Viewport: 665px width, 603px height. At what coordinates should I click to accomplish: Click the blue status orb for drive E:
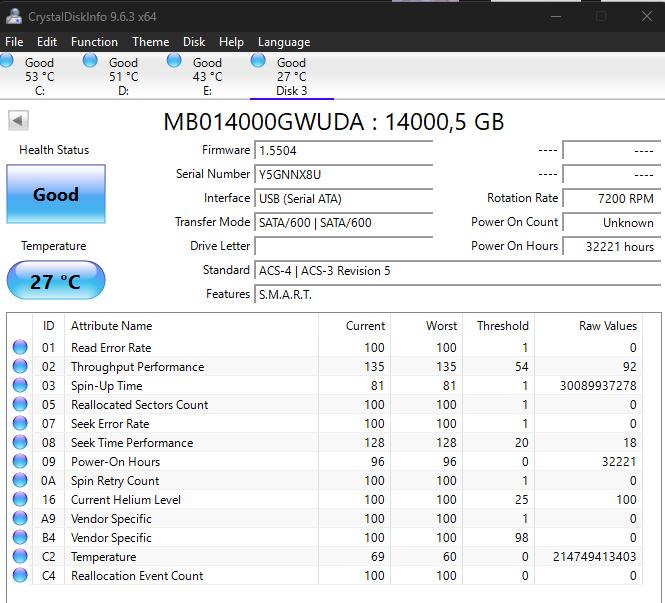click(174, 61)
